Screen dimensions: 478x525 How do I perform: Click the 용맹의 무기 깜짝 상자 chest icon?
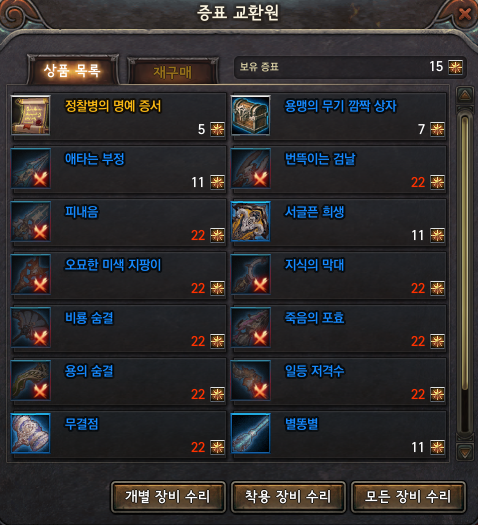tap(251, 116)
